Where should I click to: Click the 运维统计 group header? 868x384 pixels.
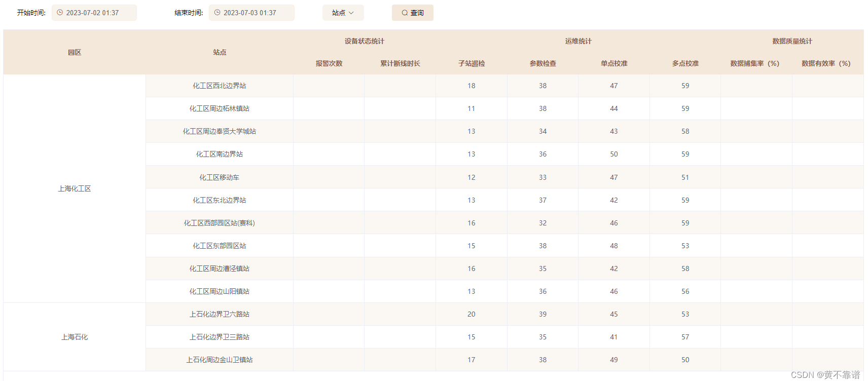click(578, 41)
